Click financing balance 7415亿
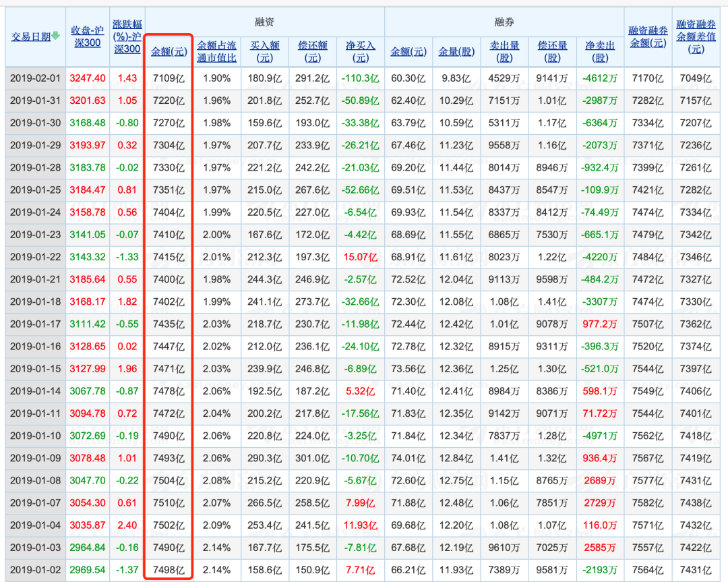Image resolution: width=728 pixels, height=582 pixels. coord(169,257)
